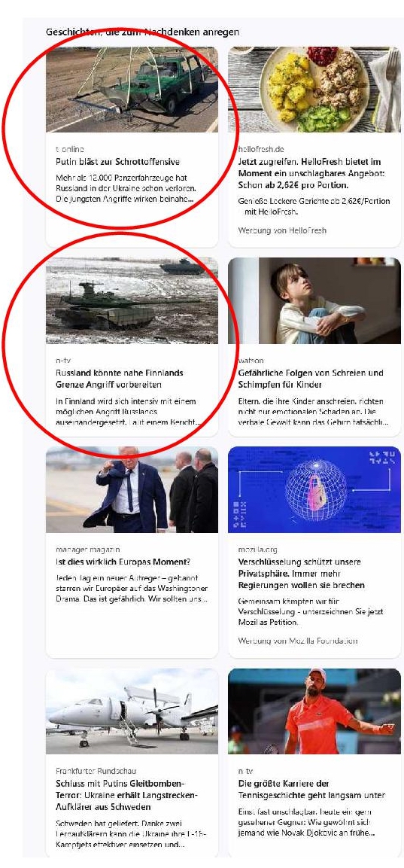404x868 pixels.
Task: Open the white reconnaissance aircraft photo
Action: tap(132, 711)
